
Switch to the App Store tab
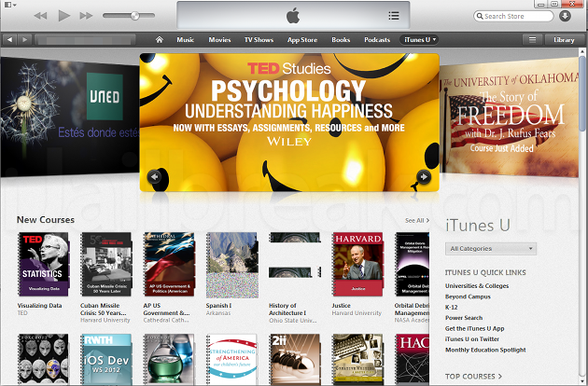coord(302,39)
